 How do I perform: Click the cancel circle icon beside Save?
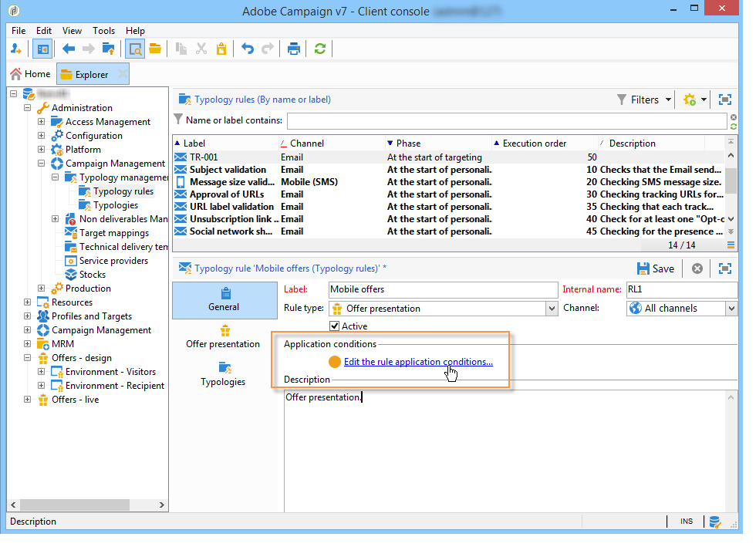click(697, 268)
